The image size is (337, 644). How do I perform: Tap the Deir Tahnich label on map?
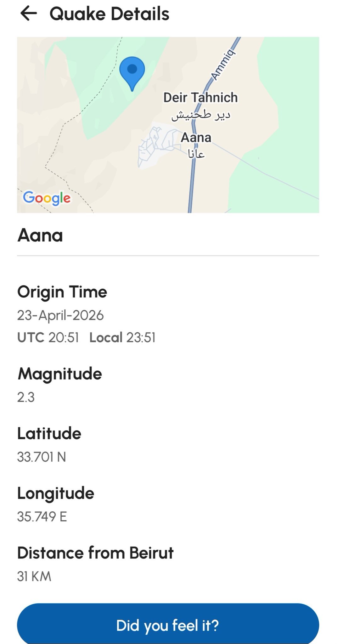[x=200, y=98]
